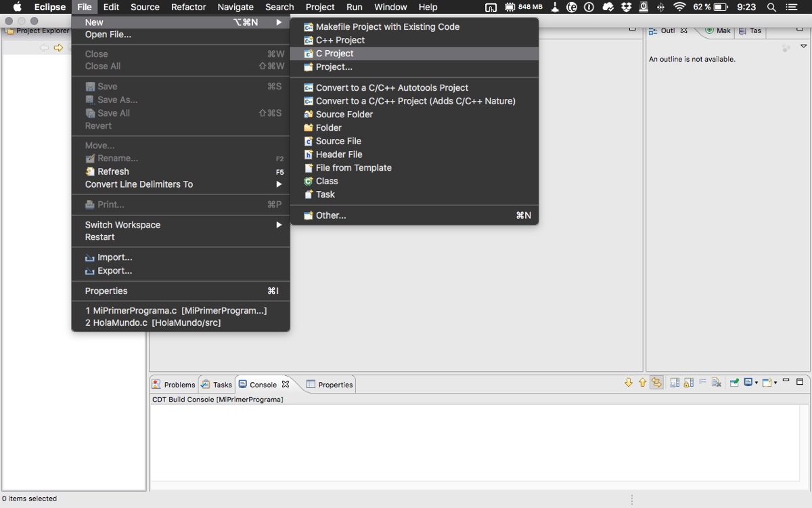Viewport: 812px width, 508px height.
Task: Open the Source menu
Action: point(145,7)
